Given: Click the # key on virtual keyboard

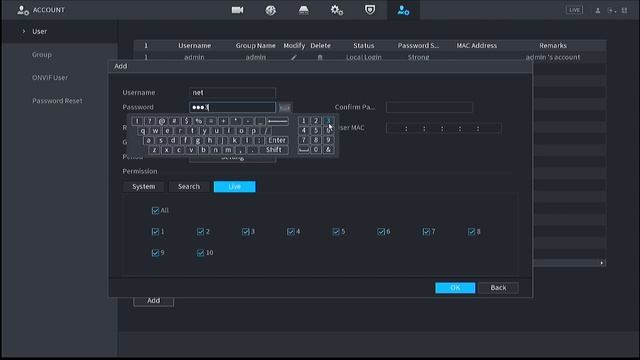Looking at the screenshot, I should [174, 121].
